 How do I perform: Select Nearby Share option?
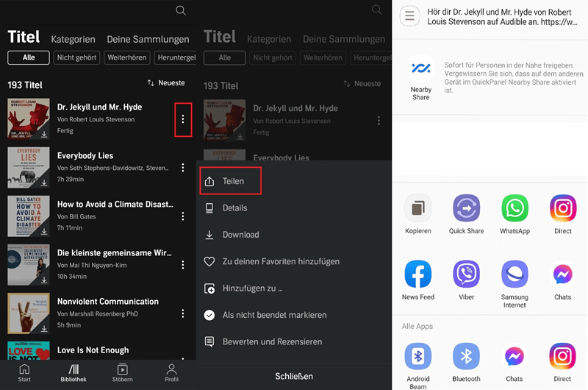pos(420,78)
